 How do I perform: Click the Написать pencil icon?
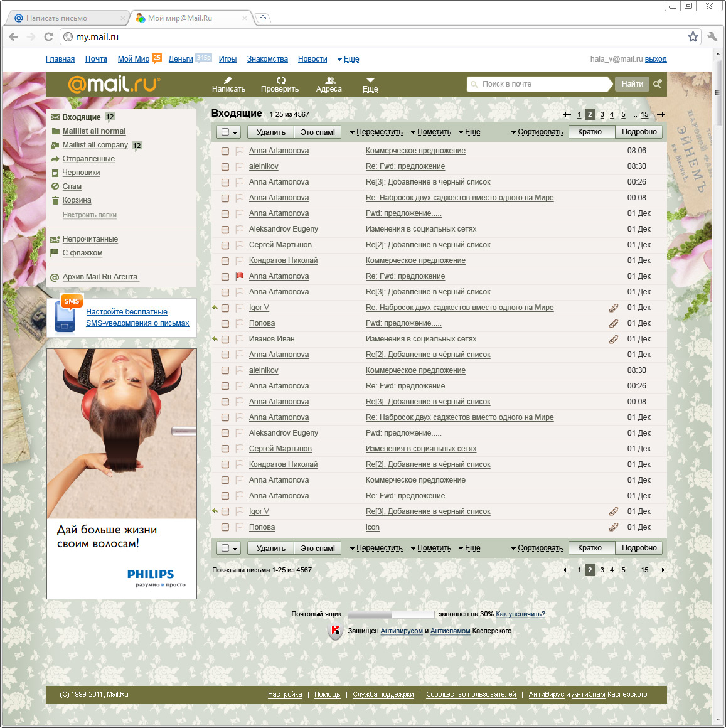pyautogui.click(x=227, y=80)
